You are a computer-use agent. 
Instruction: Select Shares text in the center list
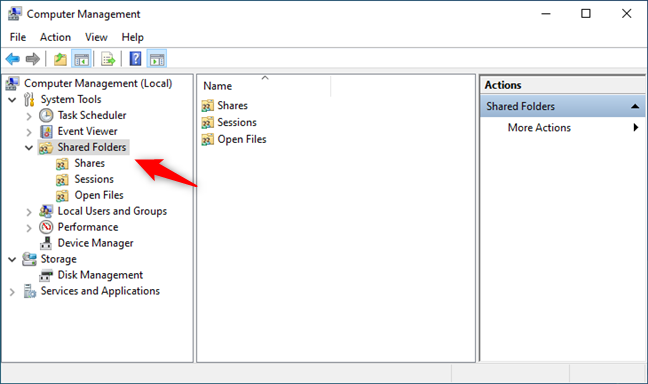233,105
